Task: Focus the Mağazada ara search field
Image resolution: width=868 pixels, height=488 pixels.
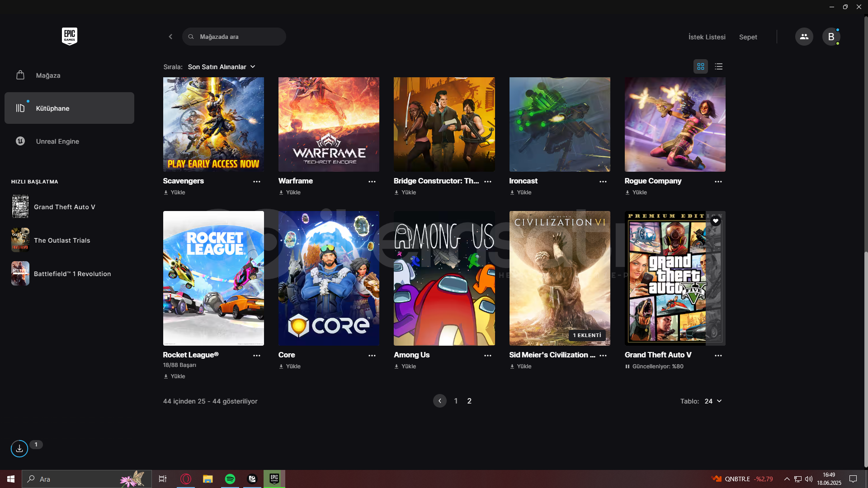Action: point(234,37)
